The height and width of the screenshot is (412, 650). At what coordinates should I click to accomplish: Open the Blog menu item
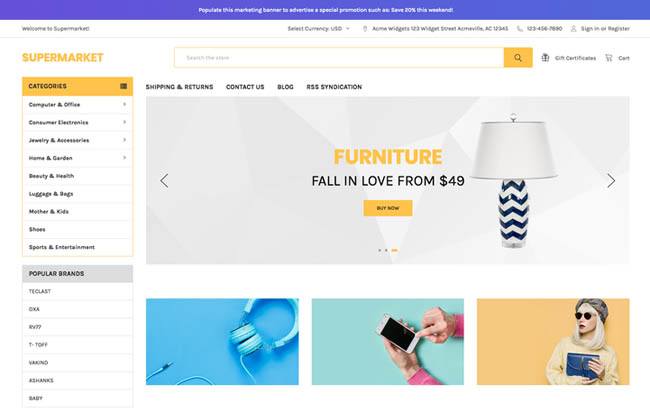(x=285, y=87)
